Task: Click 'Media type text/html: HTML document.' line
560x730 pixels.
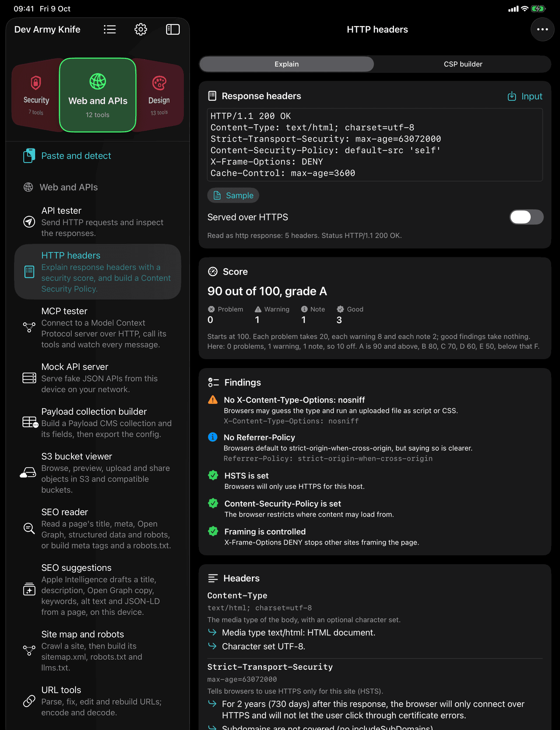Action: [299, 632]
